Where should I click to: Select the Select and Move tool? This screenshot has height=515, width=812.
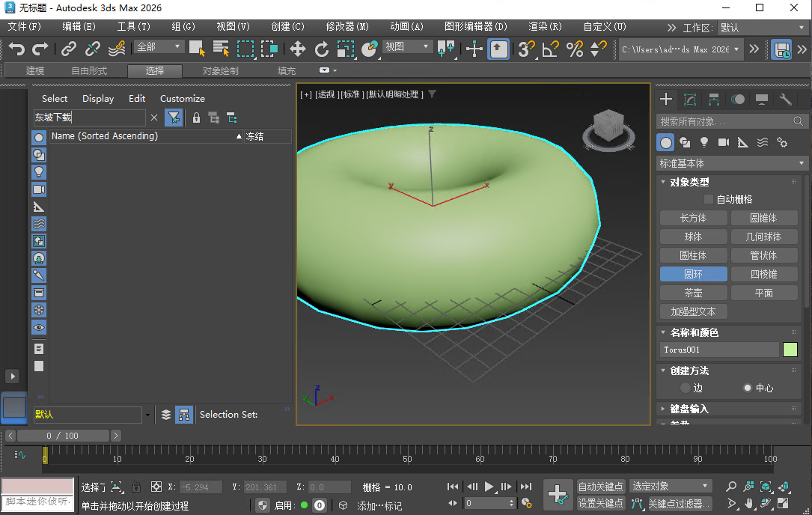tap(297, 47)
